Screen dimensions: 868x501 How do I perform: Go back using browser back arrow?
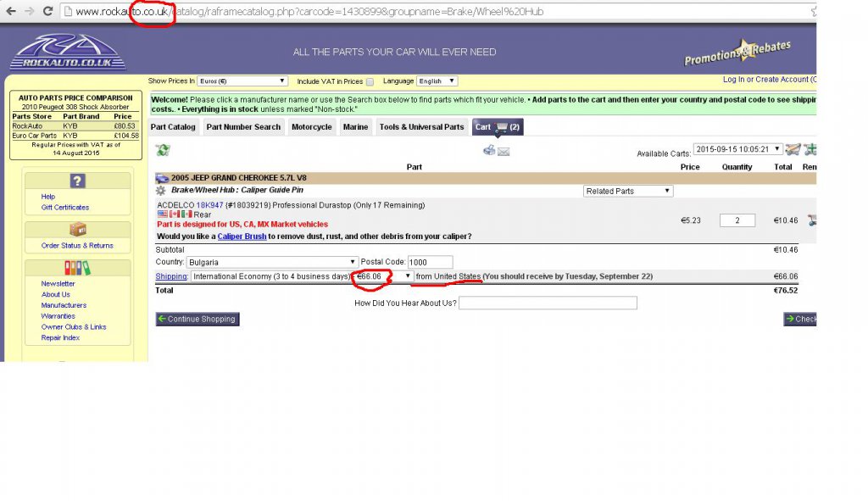tap(10, 11)
